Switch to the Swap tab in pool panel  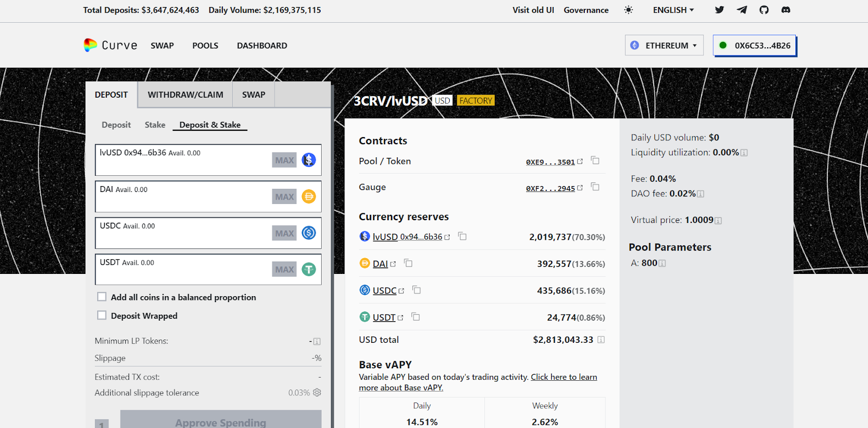[x=254, y=95]
